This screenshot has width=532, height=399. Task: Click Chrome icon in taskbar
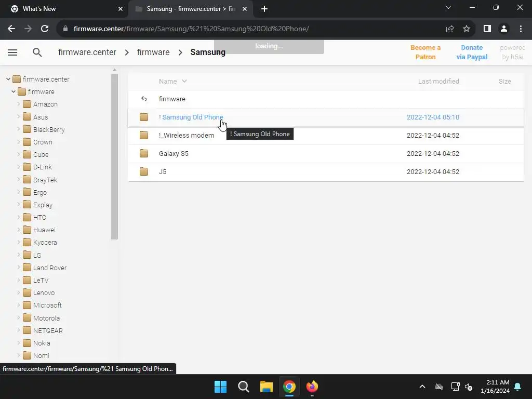tap(289, 387)
